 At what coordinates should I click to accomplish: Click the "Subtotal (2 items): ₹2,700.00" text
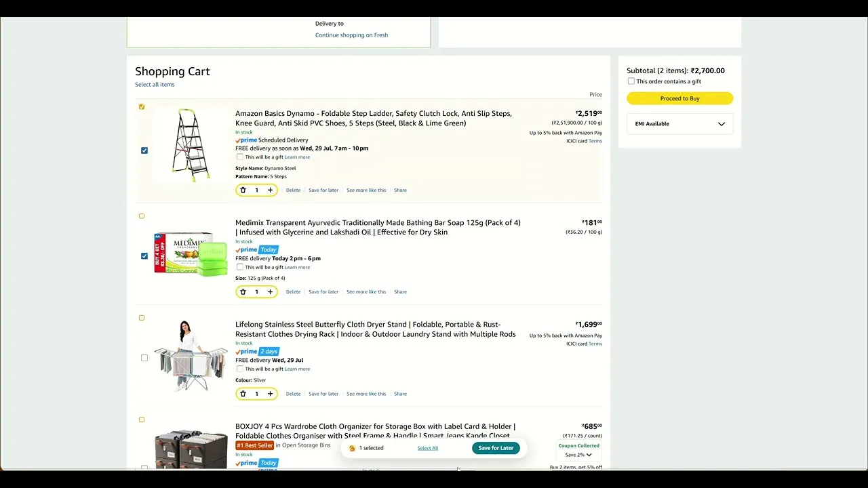(675, 70)
